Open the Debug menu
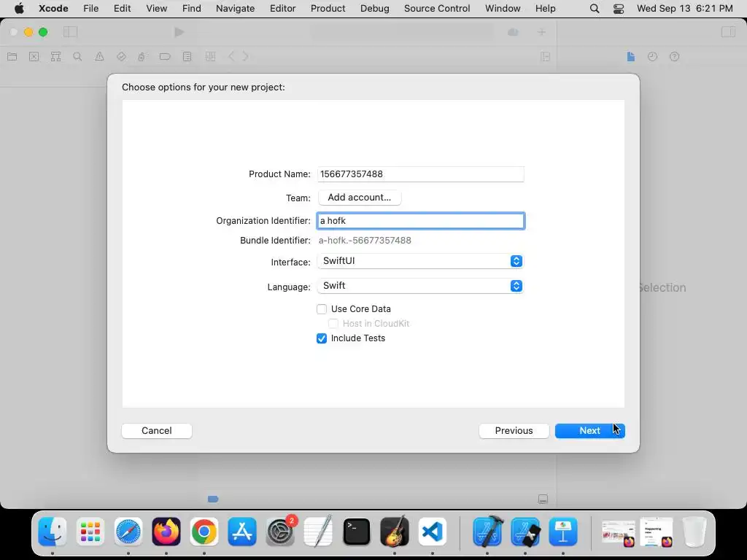This screenshot has height=560, width=747. pos(374,8)
